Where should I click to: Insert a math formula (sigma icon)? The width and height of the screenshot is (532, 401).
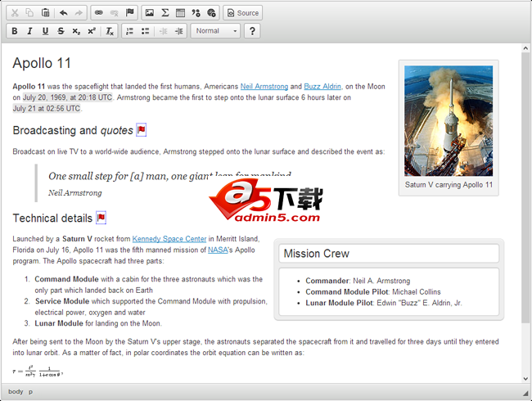[x=165, y=13]
